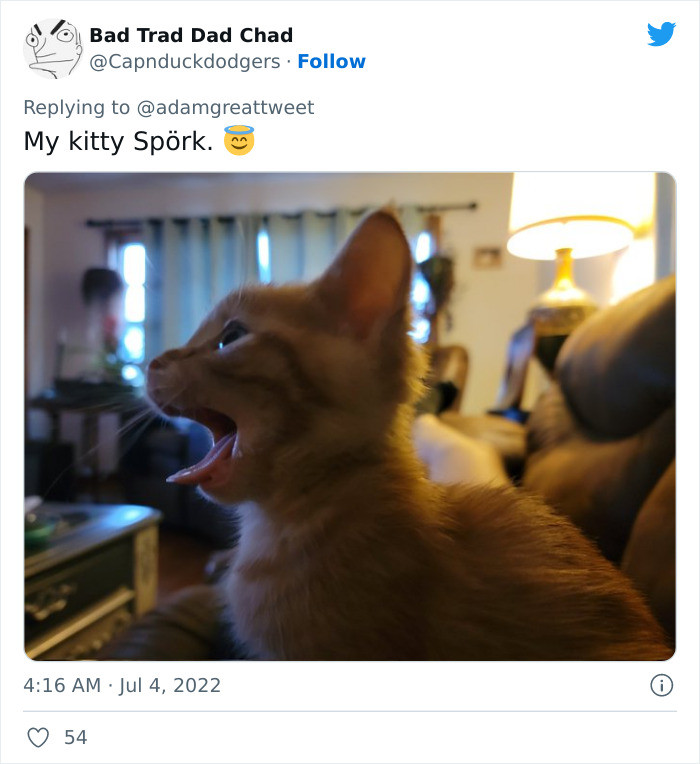700x764 pixels.
Task: Click the Jul 4, 2022 date
Action: coord(170,685)
